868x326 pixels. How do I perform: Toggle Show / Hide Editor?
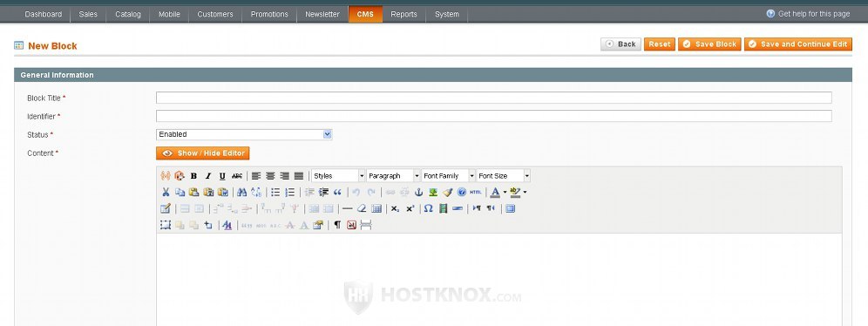202,153
